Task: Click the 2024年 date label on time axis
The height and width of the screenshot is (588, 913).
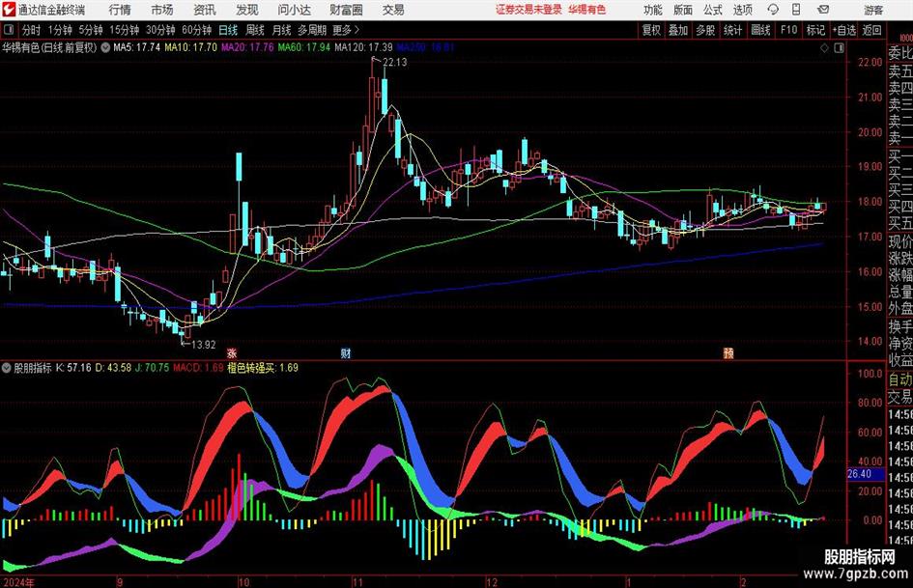Action: point(18,582)
